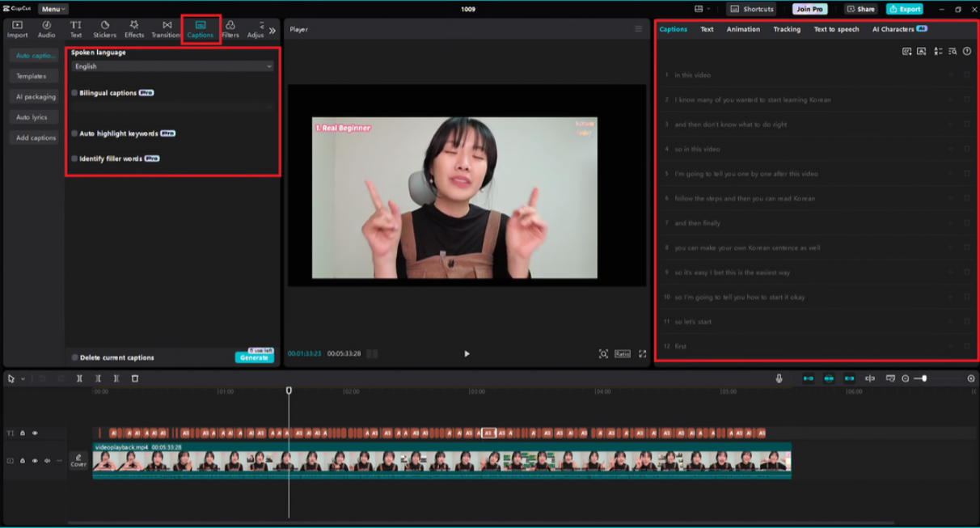
Task: Open the Adjustment tab in top toolbar
Action: [256, 30]
